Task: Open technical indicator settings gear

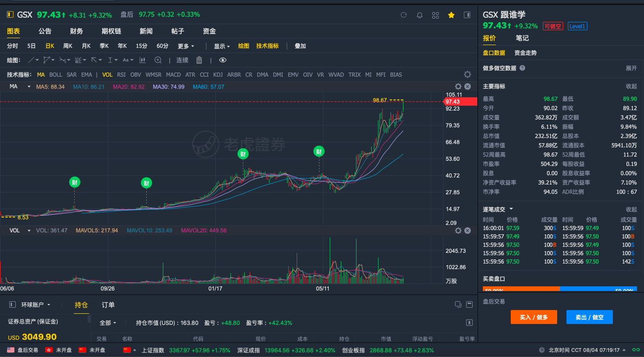Action: pyautogui.click(x=468, y=74)
